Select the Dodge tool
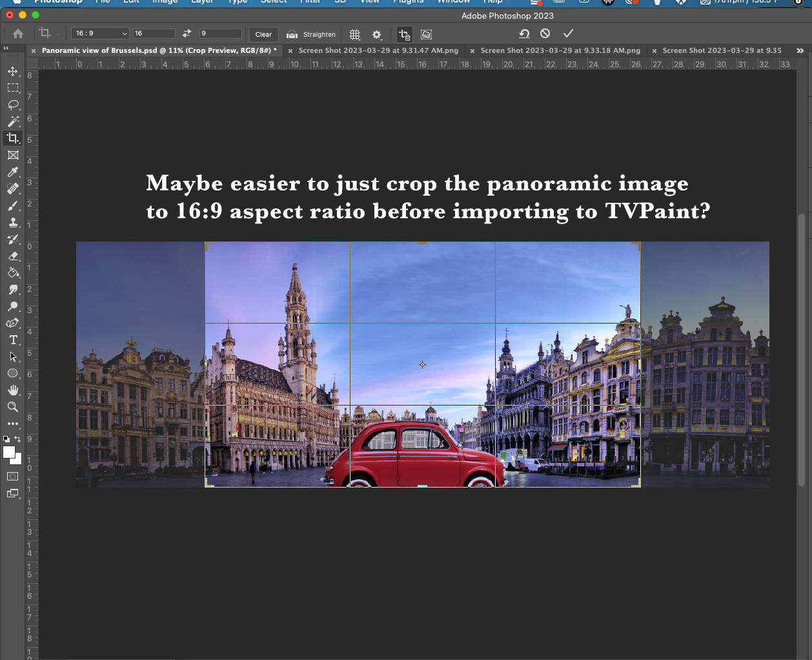Screen dimensions: 812x660 click(x=13, y=306)
